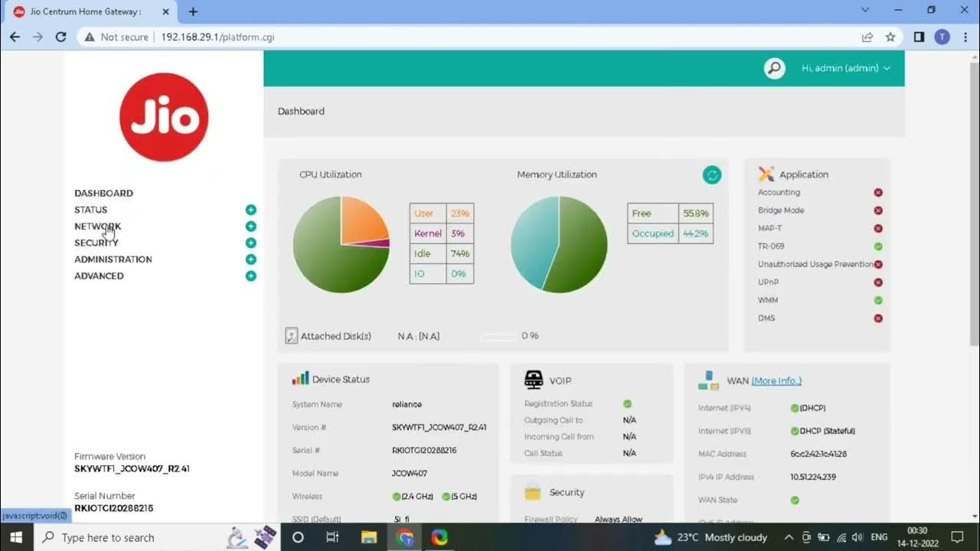This screenshot has width=980, height=551.
Task: Open File Explorer from the taskbar
Action: click(369, 537)
